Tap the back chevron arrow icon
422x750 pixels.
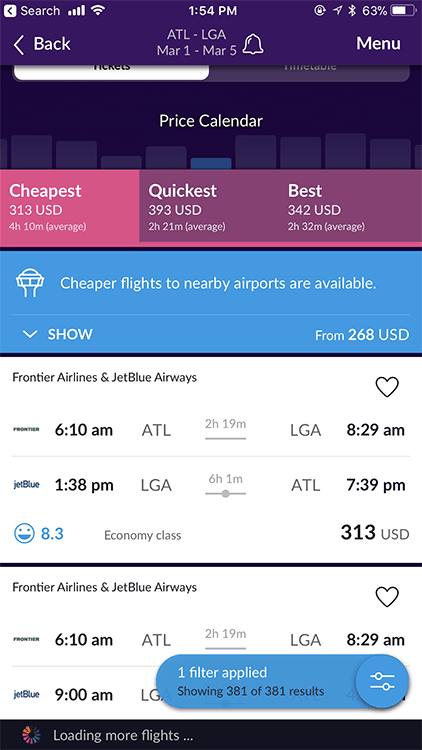19,44
